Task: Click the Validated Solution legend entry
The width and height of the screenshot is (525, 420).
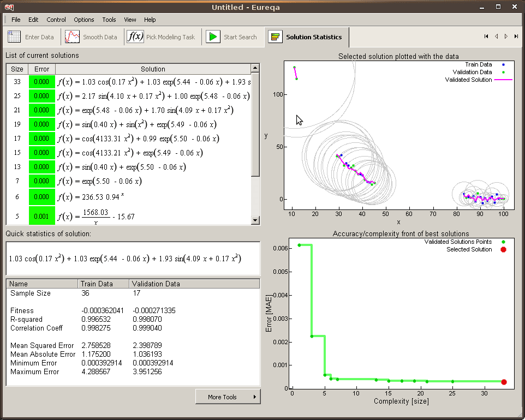Action: (x=479, y=80)
